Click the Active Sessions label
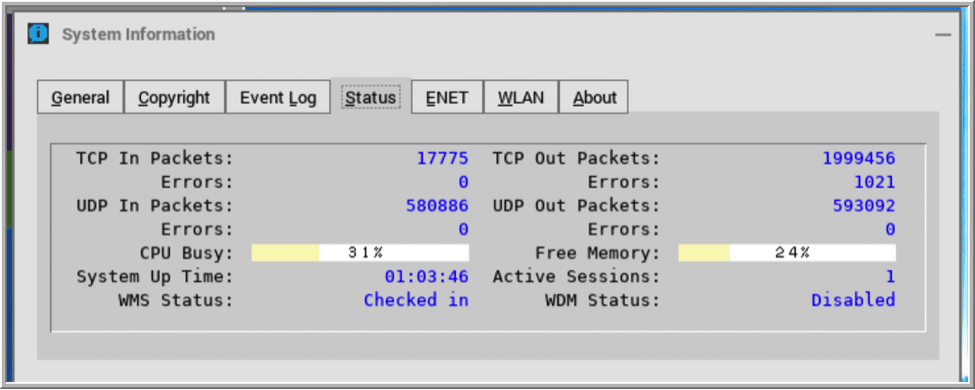The height and width of the screenshot is (390, 975). point(576,276)
